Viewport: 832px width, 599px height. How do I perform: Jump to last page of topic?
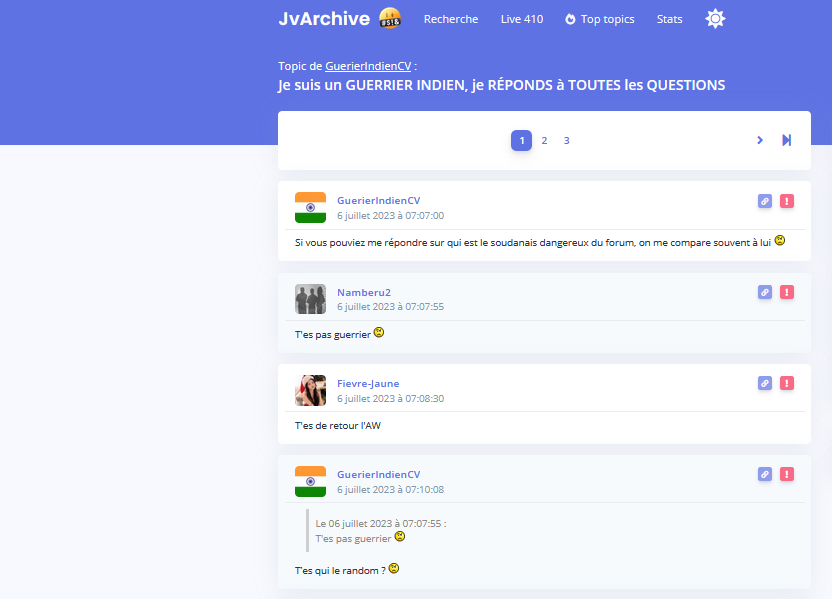(787, 140)
